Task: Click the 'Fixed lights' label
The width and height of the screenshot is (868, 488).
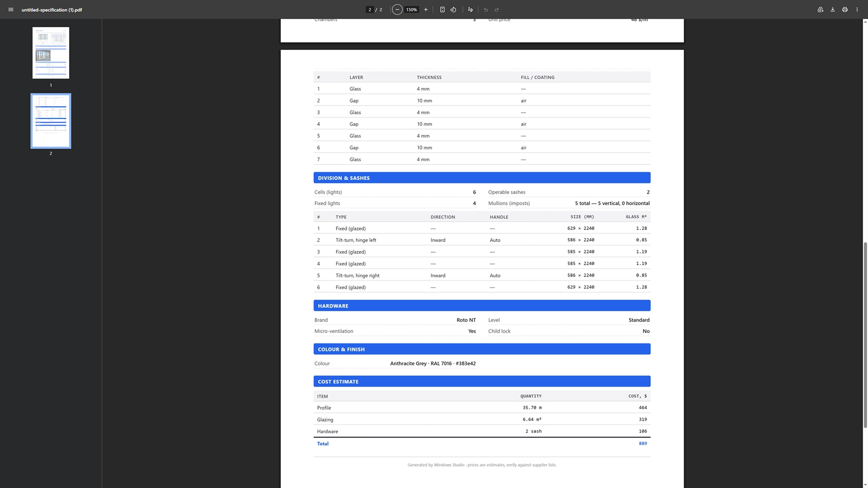Action: click(327, 203)
